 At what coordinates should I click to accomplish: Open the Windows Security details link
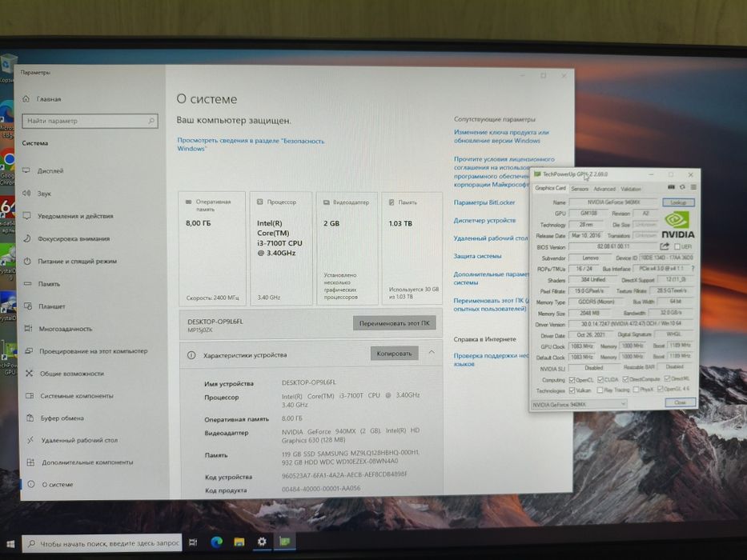click(x=251, y=144)
